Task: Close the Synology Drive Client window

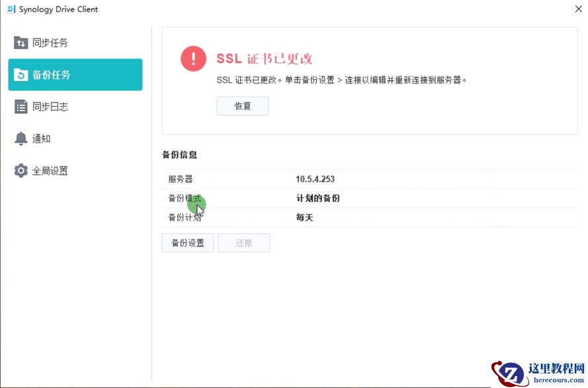Action: pos(579,9)
